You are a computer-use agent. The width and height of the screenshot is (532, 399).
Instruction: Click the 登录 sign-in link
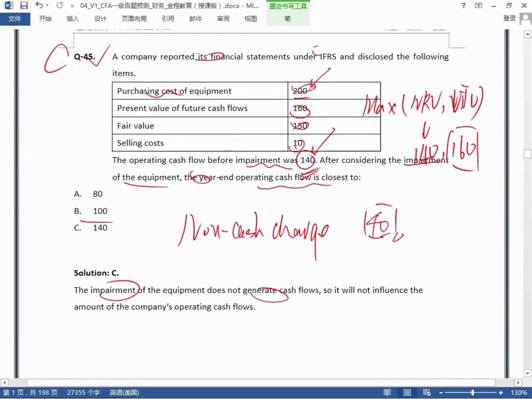(x=509, y=19)
